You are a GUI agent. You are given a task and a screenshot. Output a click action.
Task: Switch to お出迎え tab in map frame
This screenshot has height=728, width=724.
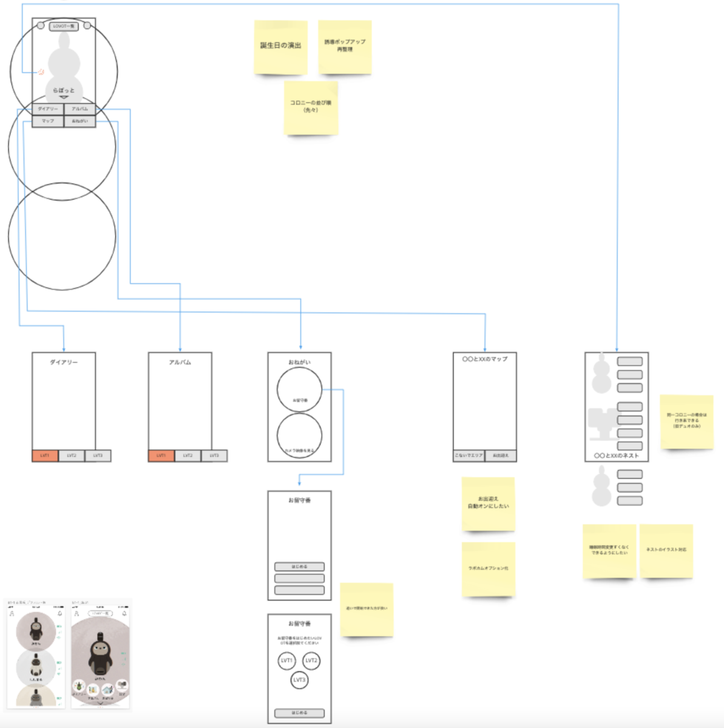click(x=501, y=456)
